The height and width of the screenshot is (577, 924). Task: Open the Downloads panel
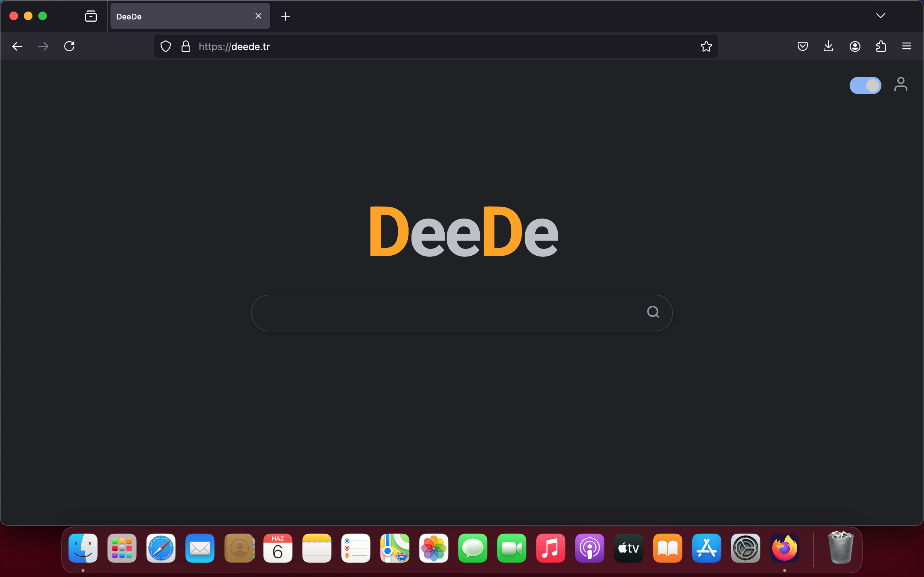point(828,47)
